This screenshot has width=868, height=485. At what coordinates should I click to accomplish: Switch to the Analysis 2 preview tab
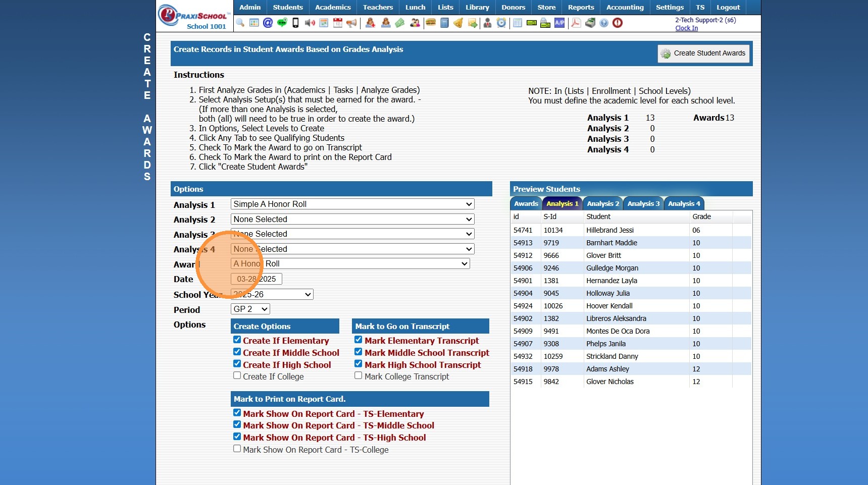coord(602,203)
